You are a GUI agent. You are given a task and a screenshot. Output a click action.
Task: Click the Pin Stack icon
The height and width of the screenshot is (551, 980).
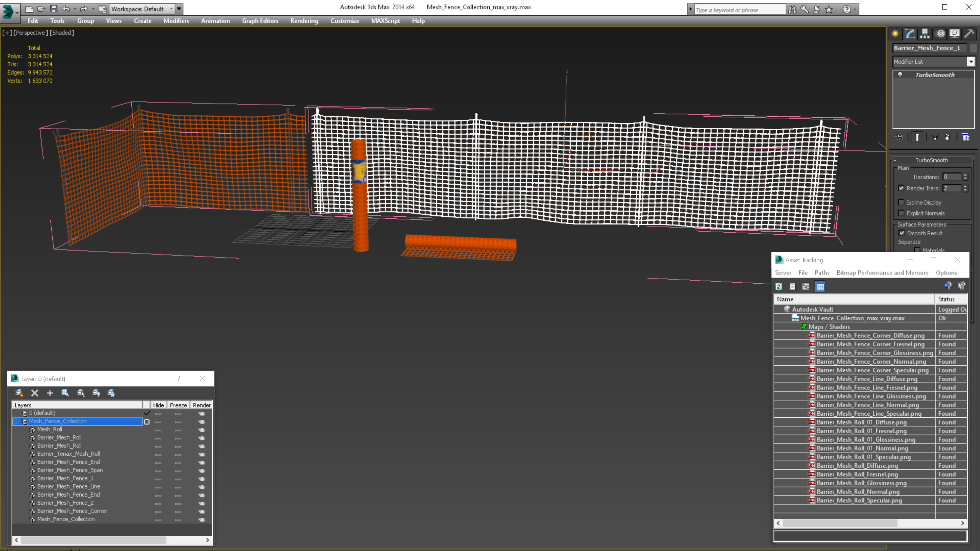click(899, 137)
